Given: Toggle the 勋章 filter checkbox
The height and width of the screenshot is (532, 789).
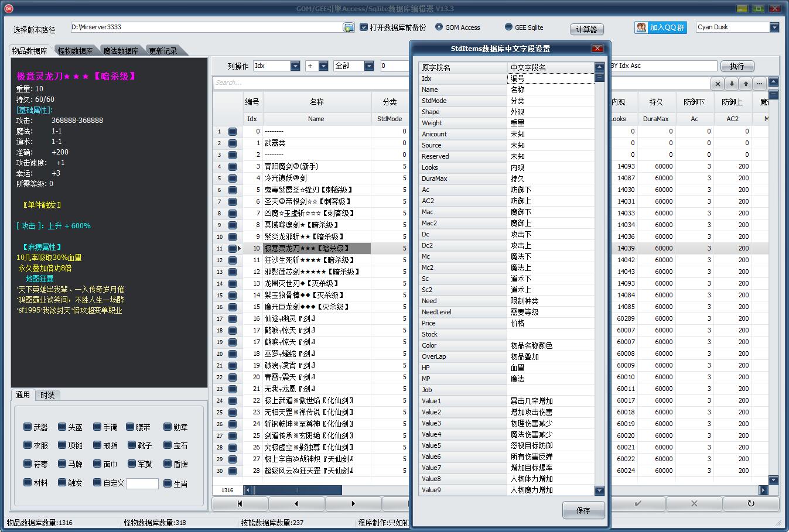Looking at the screenshot, I should [168, 427].
